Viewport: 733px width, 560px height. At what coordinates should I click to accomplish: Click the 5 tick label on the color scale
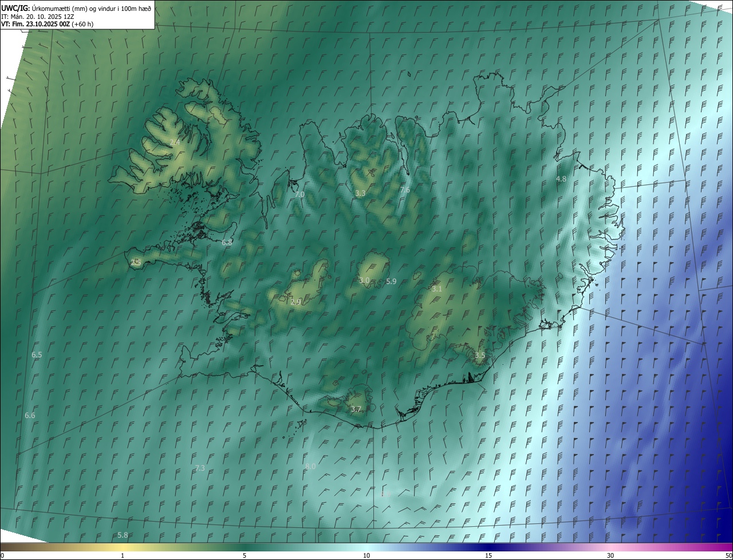pos(245,556)
